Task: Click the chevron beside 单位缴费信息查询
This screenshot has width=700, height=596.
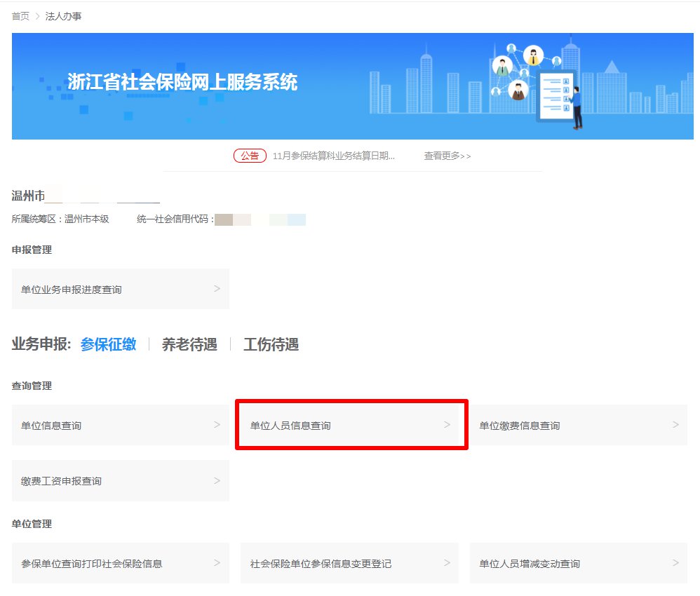Action: click(x=675, y=425)
